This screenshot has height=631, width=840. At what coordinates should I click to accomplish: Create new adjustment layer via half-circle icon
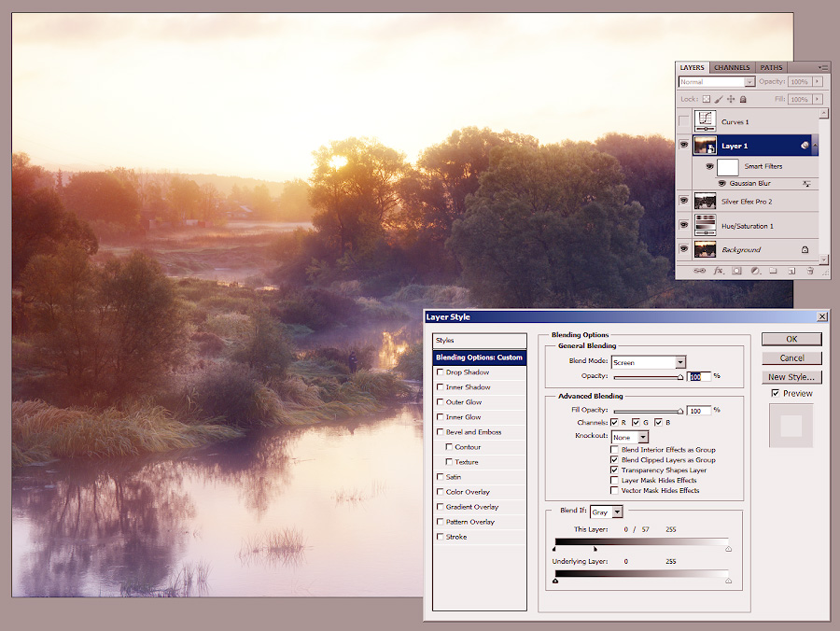[x=755, y=271]
